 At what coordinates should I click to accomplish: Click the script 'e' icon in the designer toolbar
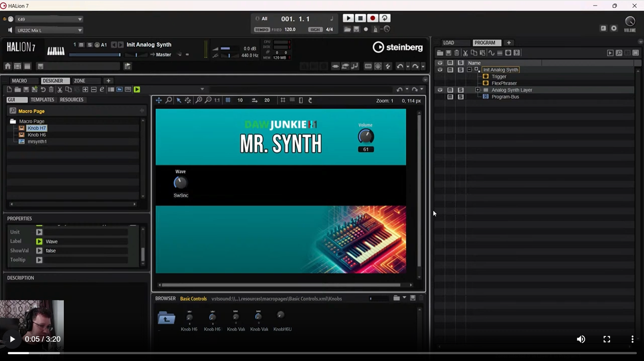[102, 89]
